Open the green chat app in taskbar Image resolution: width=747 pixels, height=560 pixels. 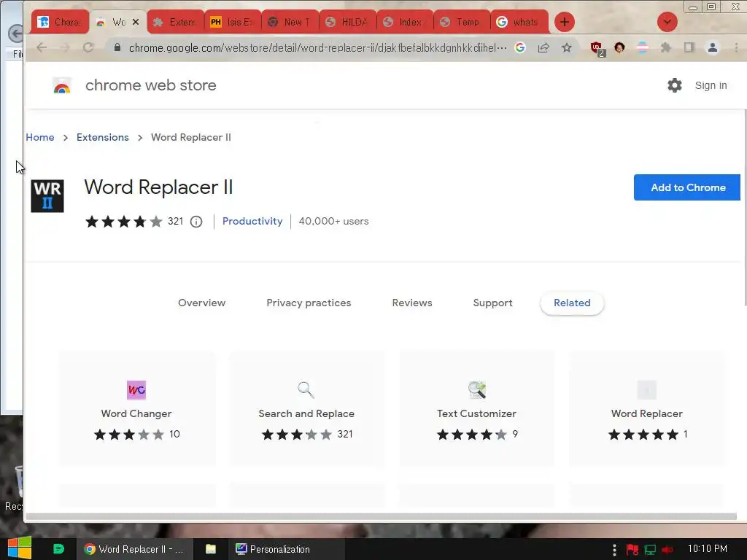[x=58, y=549]
